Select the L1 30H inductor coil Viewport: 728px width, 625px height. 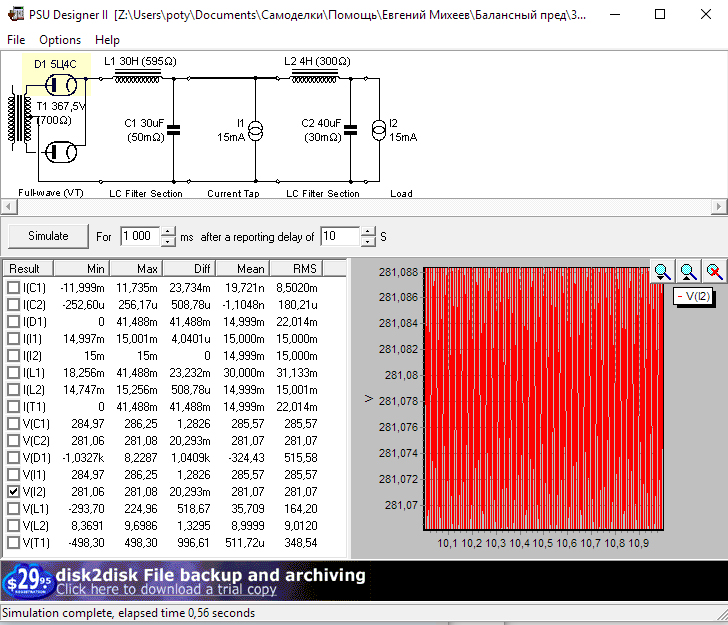pos(139,77)
